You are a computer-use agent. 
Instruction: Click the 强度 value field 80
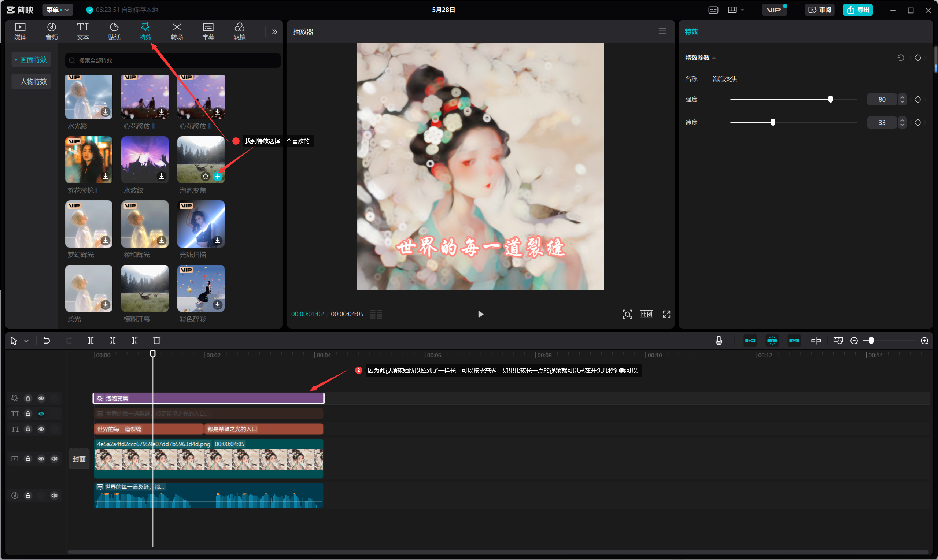coord(882,99)
